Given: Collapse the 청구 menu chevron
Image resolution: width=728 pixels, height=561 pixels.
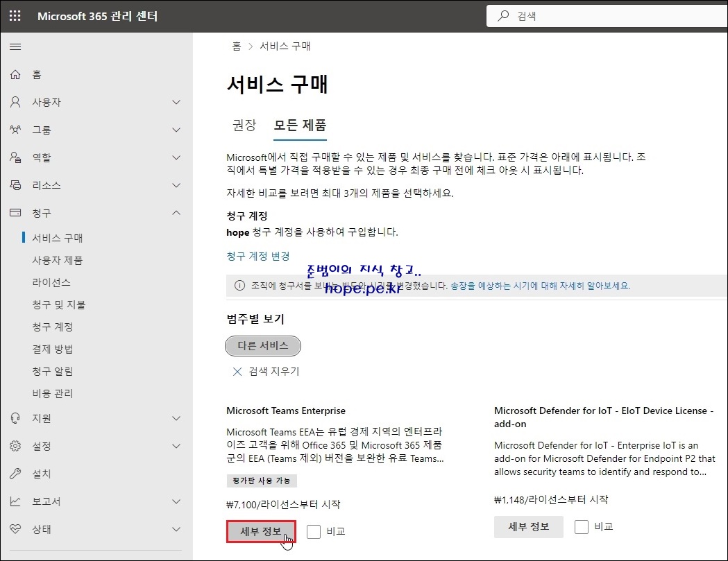Looking at the screenshot, I should coord(176,213).
